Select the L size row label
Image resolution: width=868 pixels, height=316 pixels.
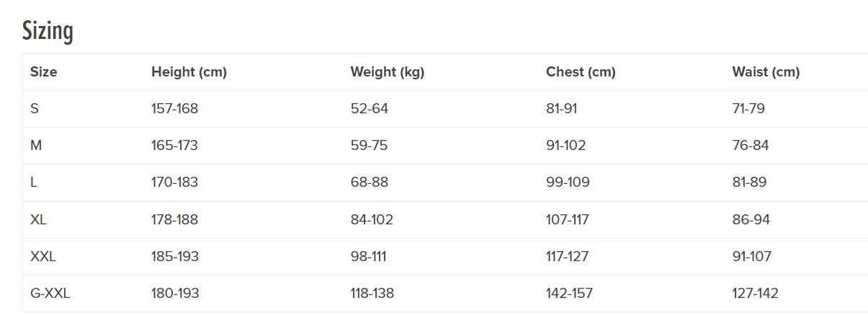tap(34, 183)
